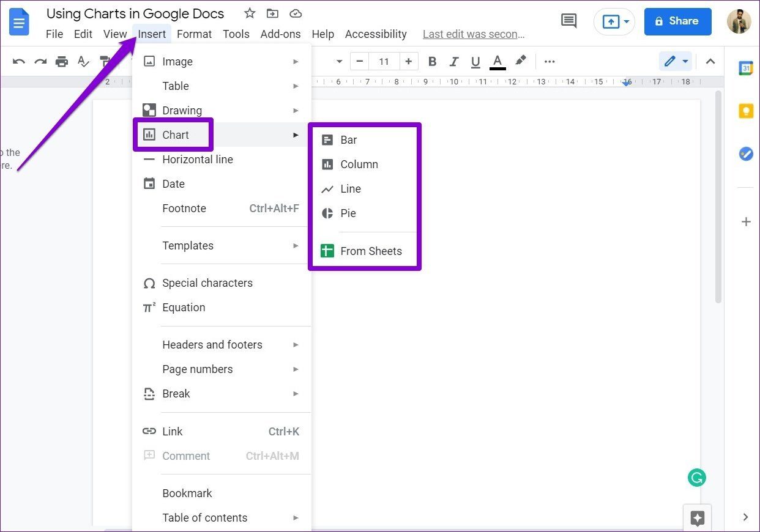Insert a Footnote
Image resolution: width=760 pixels, height=532 pixels.
[222, 209]
